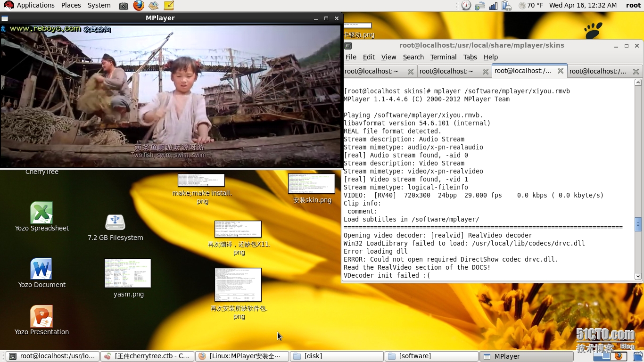Viewport: 644px width, 362px height.
Task: Open the Tabs menu in the terminal
Action: [x=470, y=57]
